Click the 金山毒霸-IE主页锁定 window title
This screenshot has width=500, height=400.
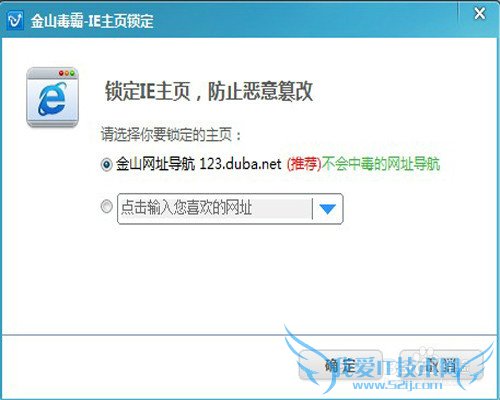[x=92, y=21]
